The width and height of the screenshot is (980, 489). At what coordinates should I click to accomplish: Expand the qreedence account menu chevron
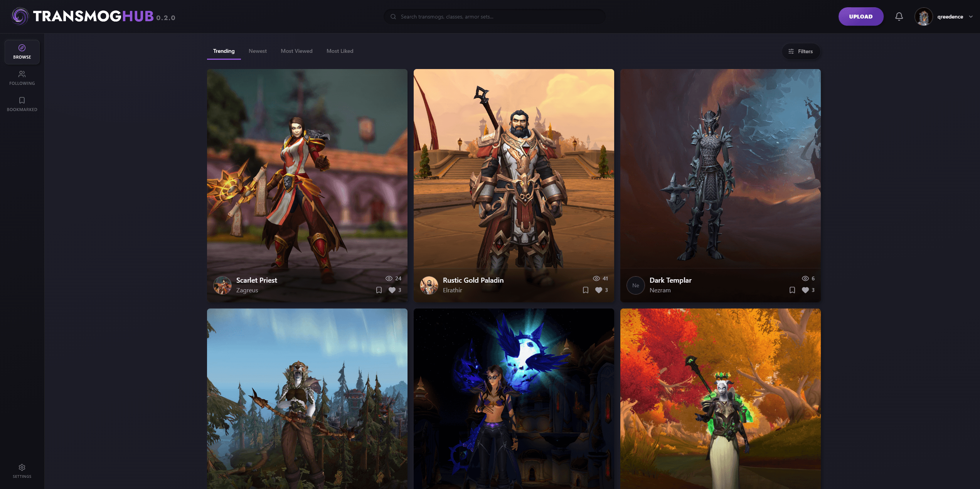coord(971,17)
